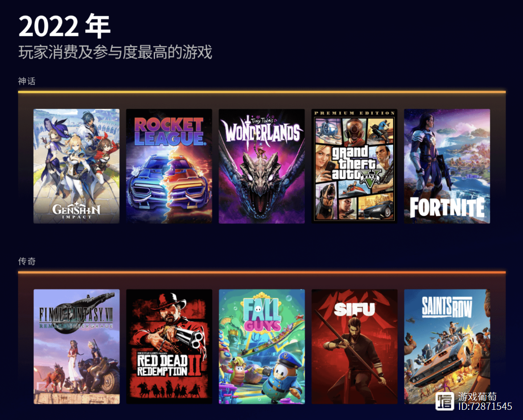Click the Genshin Impact logo text
This screenshot has width=523, height=420.
(77, 210)
